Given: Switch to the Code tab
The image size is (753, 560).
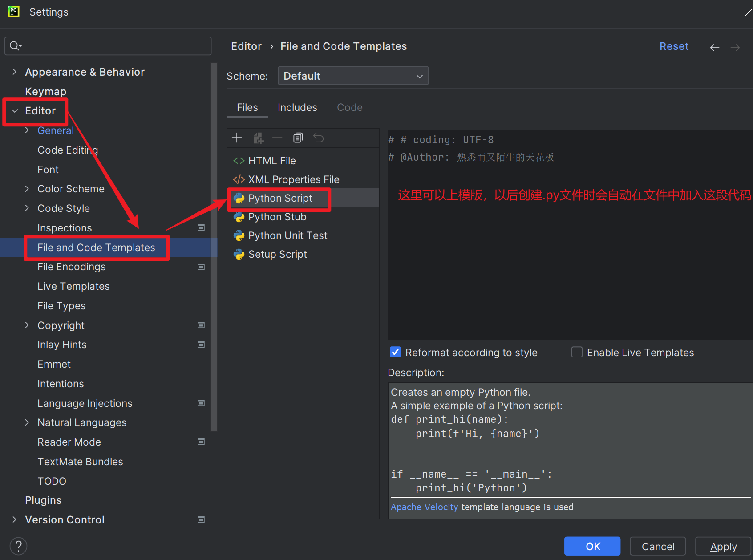Looking at the screenshot, I should pyautogui.click(x=349, y=107).
